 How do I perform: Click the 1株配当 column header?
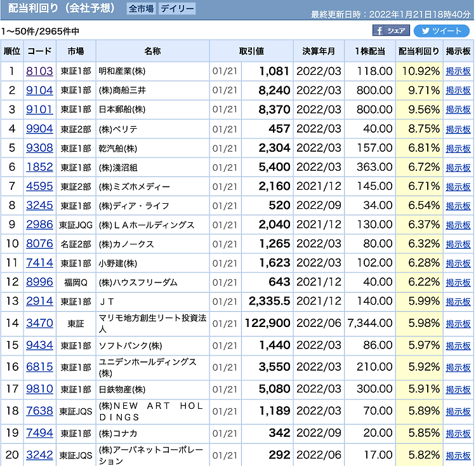tap(370, 51)
